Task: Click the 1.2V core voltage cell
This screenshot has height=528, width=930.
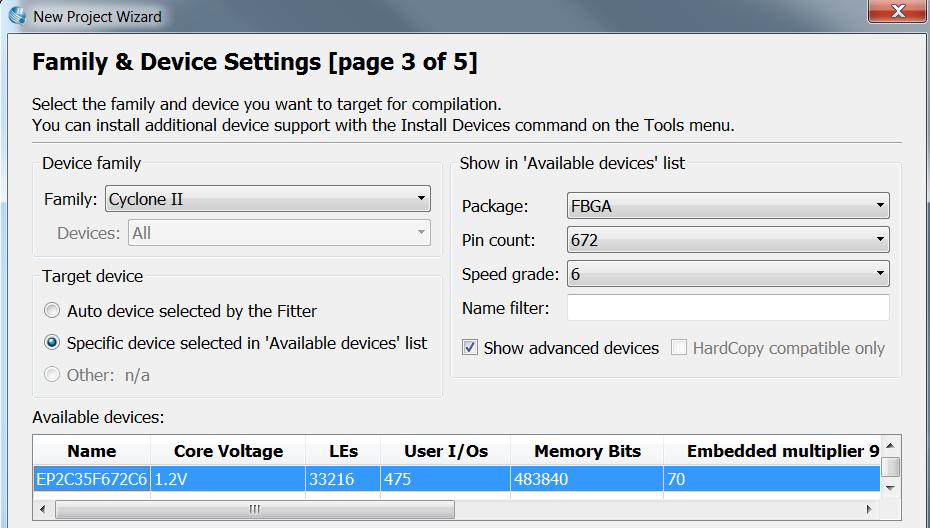Action: (228, 479)
